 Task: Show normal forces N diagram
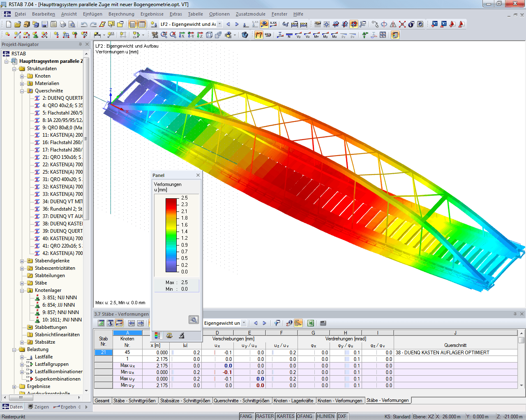point(289,35)
